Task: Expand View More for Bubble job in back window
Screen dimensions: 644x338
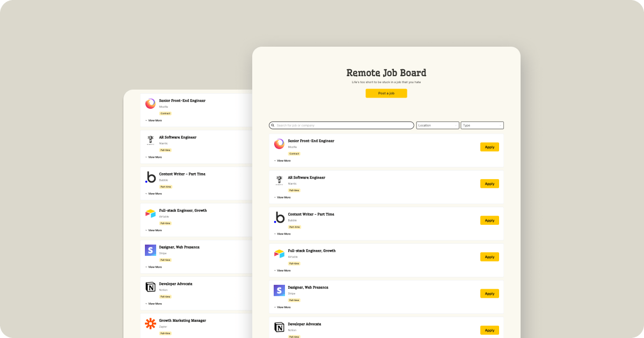Action: (153, 194)
